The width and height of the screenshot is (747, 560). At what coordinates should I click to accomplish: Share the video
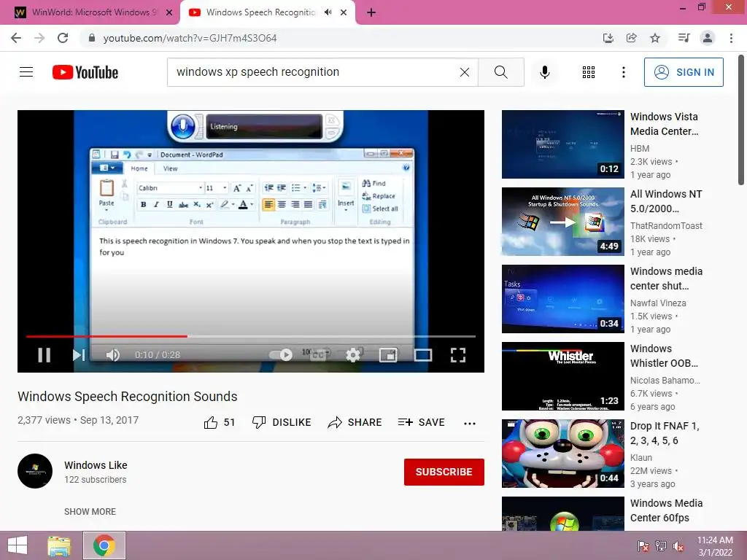pos(355,422)
